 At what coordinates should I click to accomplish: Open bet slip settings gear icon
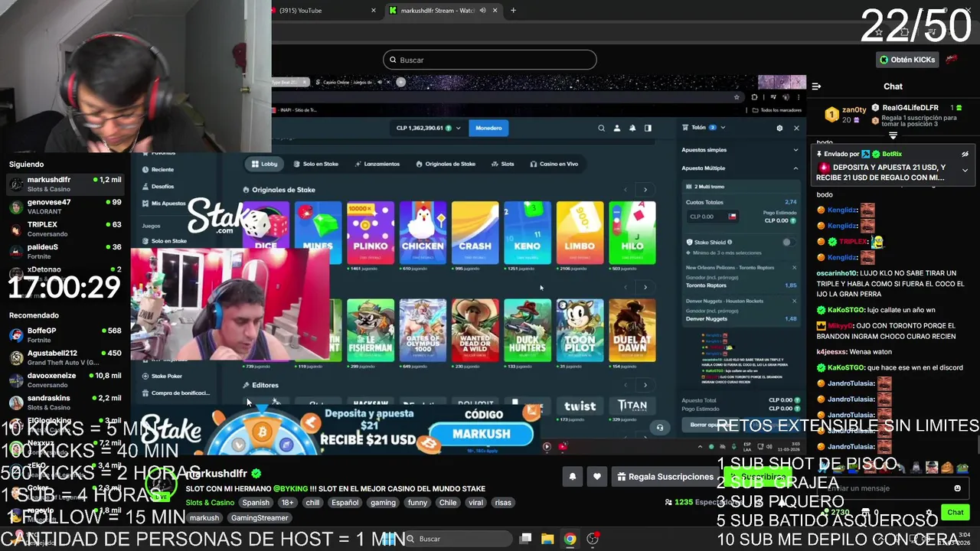pyautogui.click(x=779, y=128)
